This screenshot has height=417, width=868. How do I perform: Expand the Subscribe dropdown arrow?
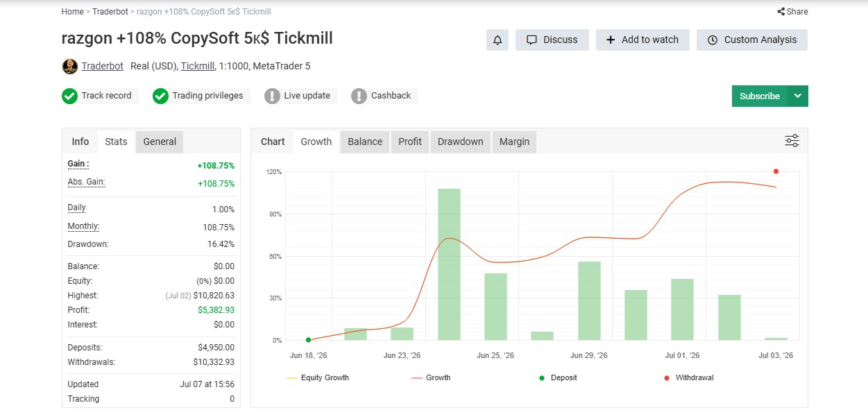click(x=798, y=96)
